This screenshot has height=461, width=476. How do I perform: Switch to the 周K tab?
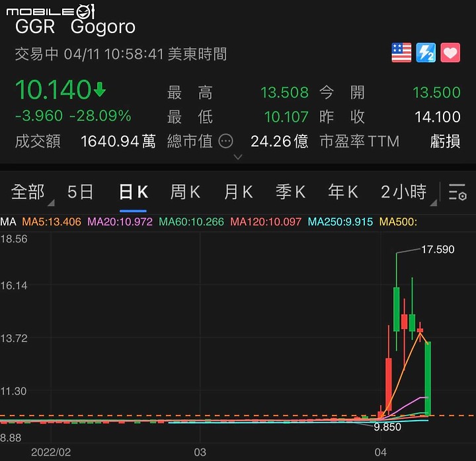[x=186, y=192]
